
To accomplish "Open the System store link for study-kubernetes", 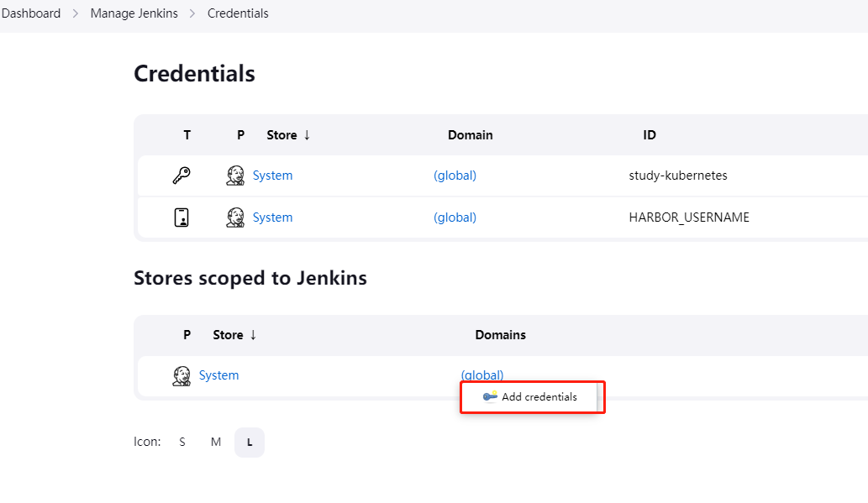I will (x=272, y=175).
